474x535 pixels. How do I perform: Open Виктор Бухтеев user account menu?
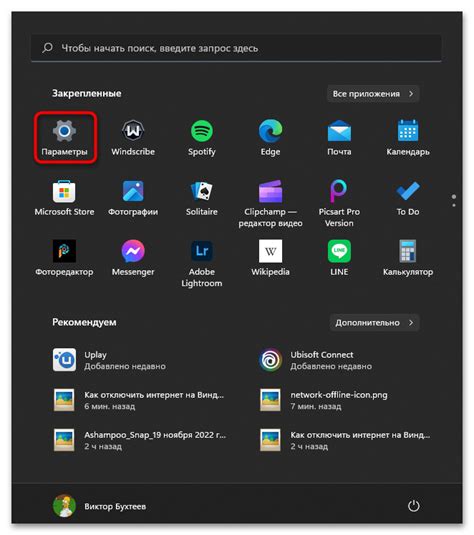(100, 506)
